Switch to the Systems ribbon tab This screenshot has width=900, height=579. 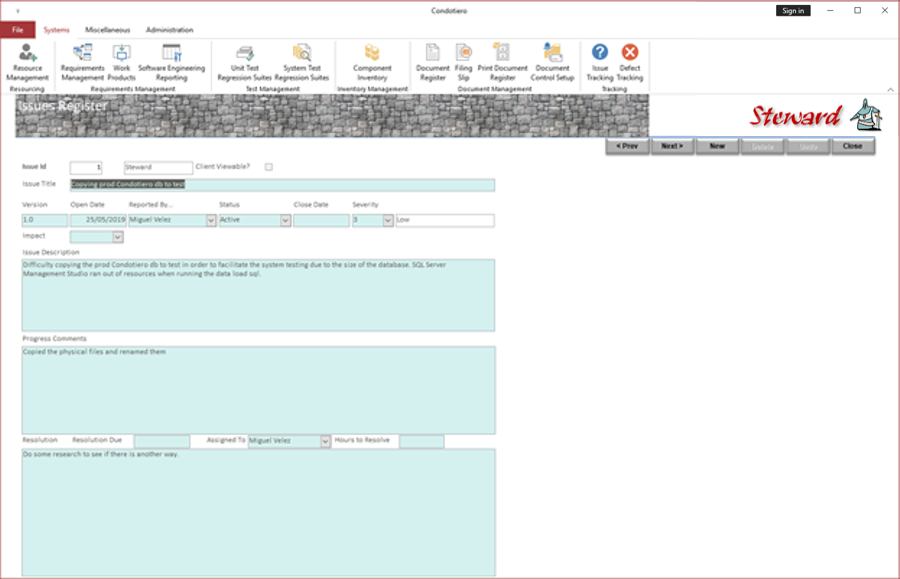pyautogui.click(x=56, y=30)
